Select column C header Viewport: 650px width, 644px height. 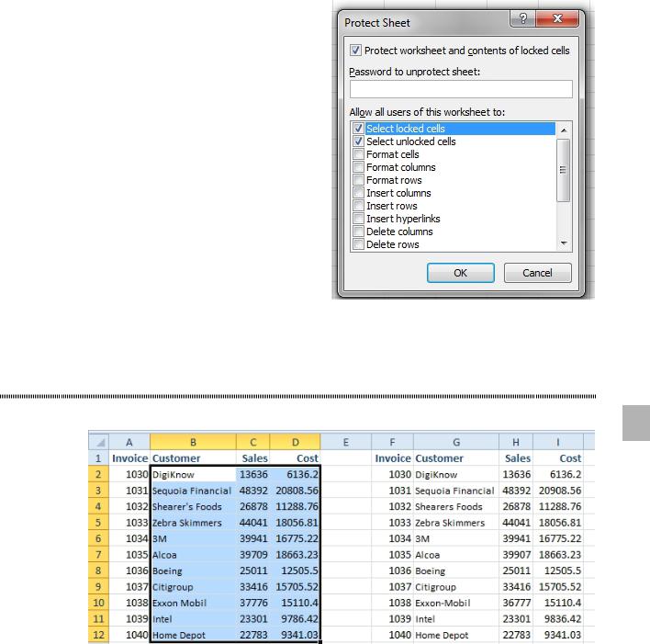point(252,442)
